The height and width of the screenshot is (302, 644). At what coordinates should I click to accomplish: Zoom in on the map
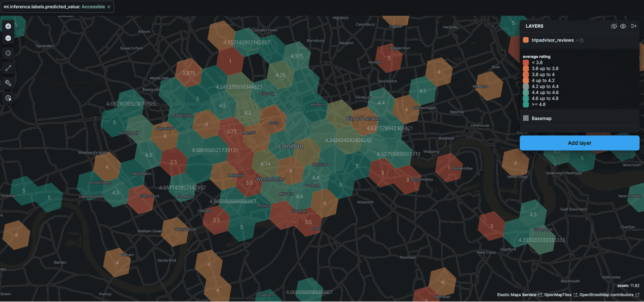click(8, 26)
